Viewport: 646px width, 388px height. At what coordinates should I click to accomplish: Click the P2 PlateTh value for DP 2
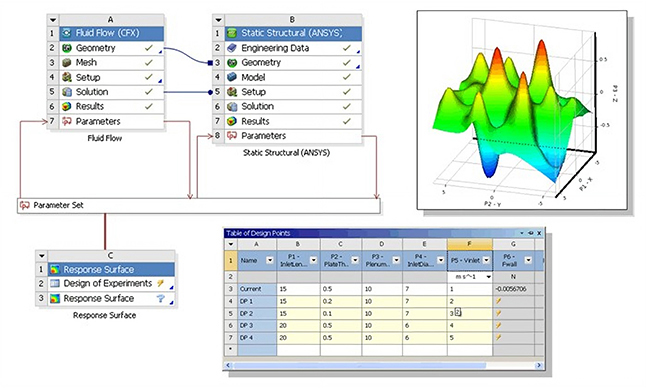coord(341,313)
